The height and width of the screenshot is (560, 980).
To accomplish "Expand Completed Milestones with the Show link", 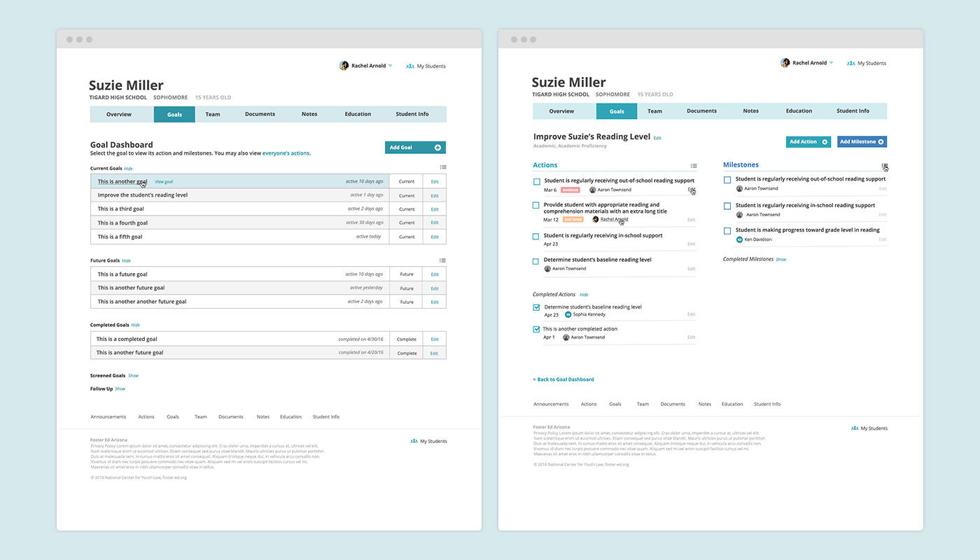I will (x=780, y=260).
